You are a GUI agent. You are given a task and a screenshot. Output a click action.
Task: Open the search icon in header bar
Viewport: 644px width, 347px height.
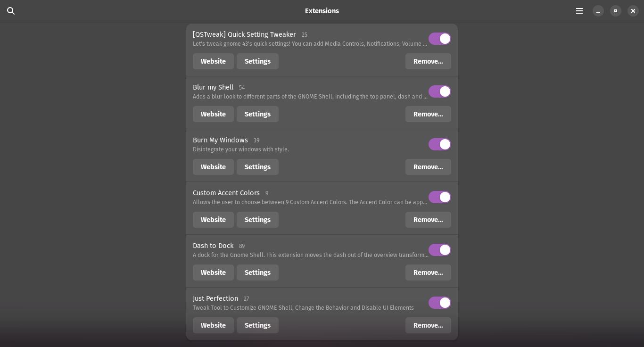(11, 11)
